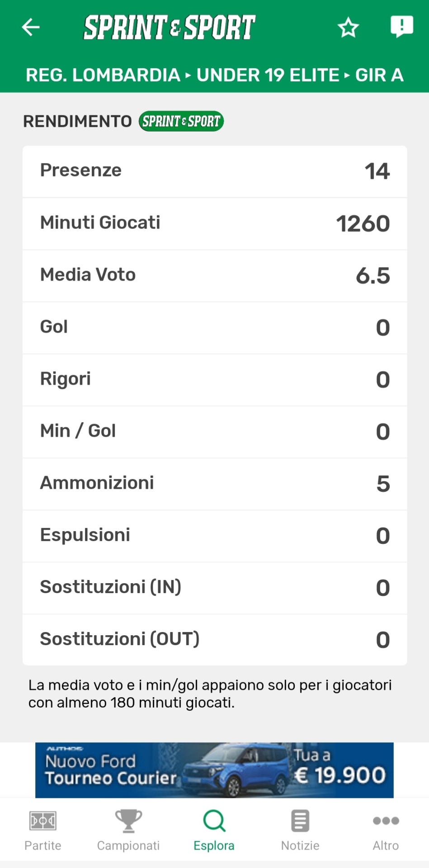429x868 pixels.
Task: Open the Partite pitch icon
Action: pos(43,821)
